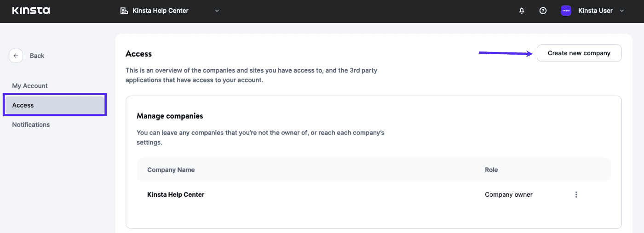Open three-dot menu for Kinsta Help Center

coord(576,194)
